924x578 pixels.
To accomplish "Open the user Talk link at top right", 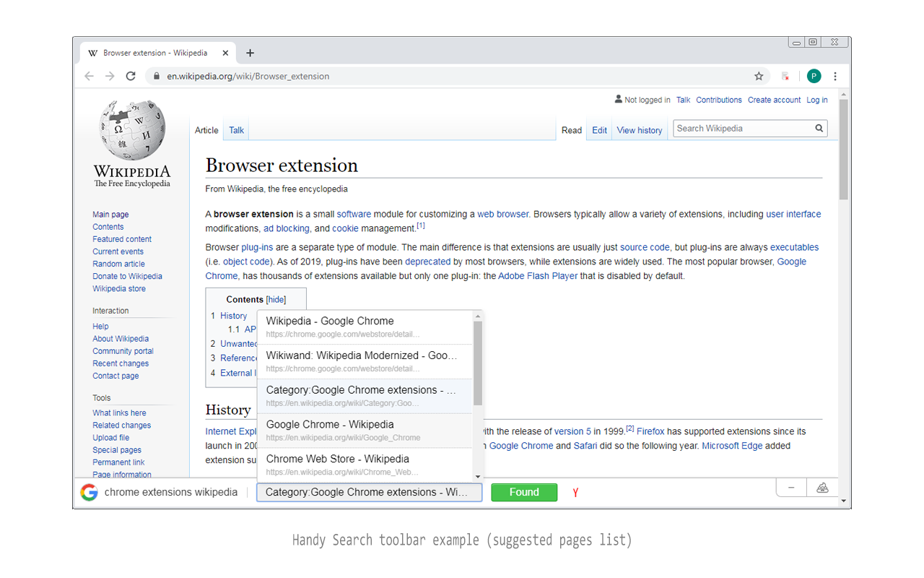I will coord(683,100).
